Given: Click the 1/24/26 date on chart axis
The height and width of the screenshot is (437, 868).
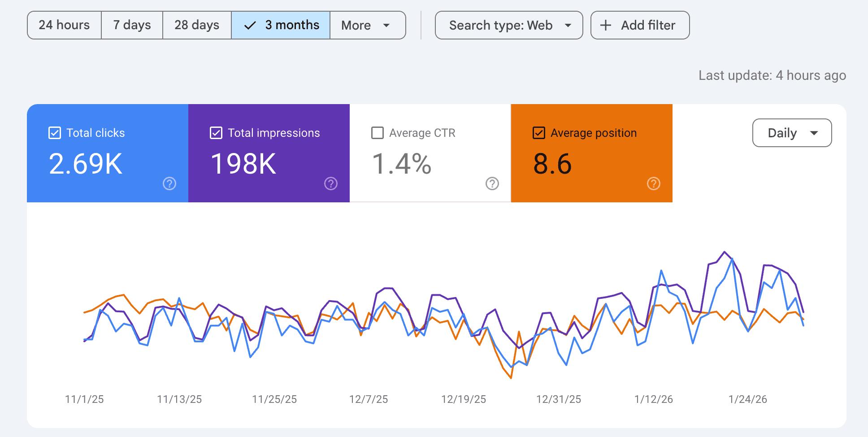Looking at the screenshot, I should [x=747, y=399].
